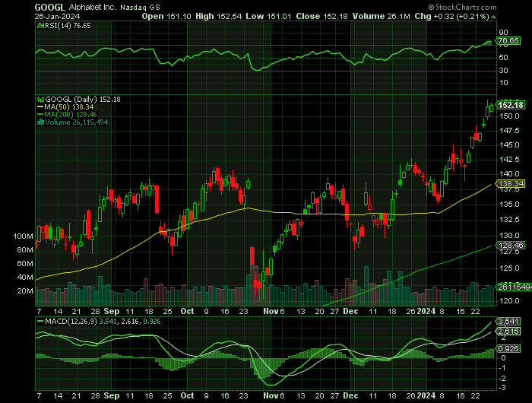The image size is (532, 403).
Task: Click the 90 label on the RSI axis
Action: tap(503, 33)
